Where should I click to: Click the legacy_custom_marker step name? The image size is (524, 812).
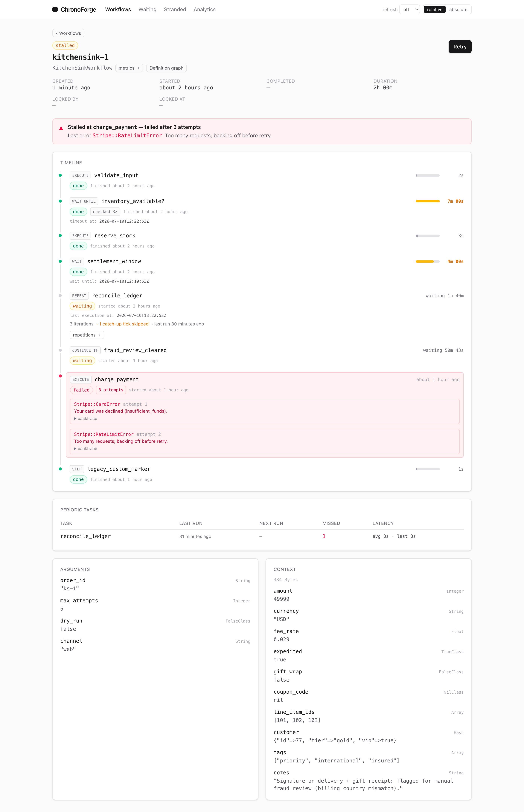[119, 469]
